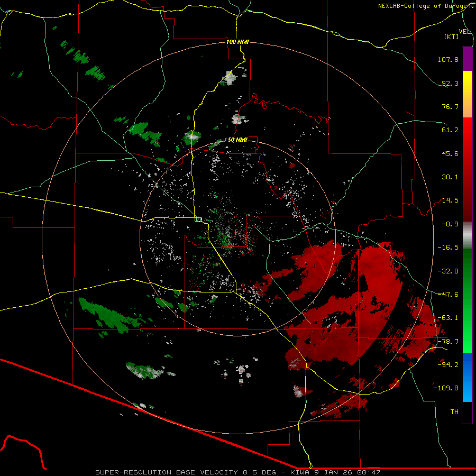Click the -47.6 value on velocity scale
This screenshot has height=476, width=476.
[448, 295]
